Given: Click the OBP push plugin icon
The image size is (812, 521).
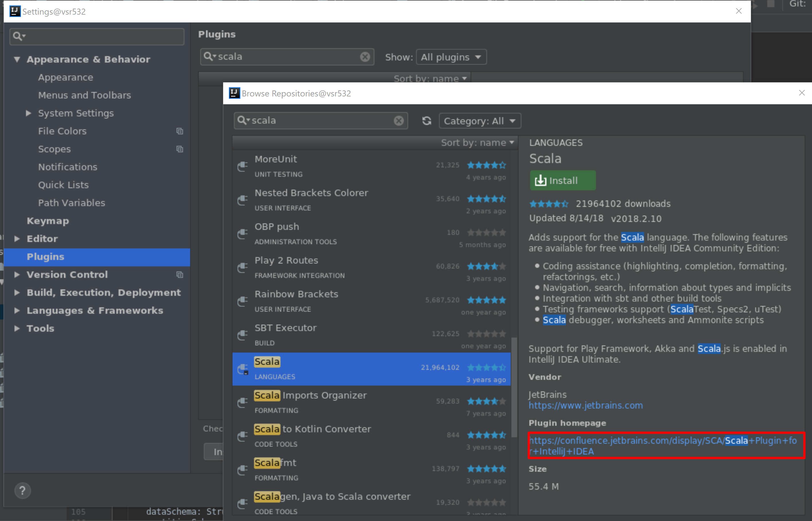Looking at the screenshot, I should (242, 234).
